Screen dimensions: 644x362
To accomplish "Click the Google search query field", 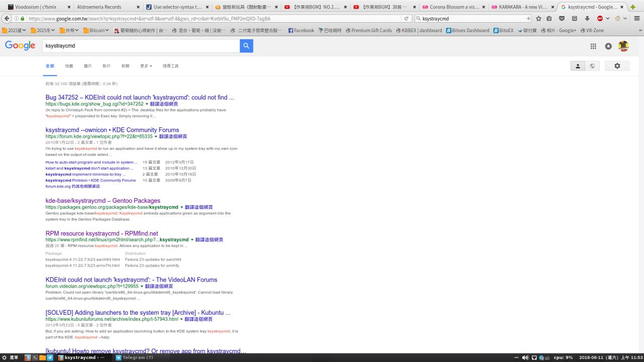I will point(141,46).
